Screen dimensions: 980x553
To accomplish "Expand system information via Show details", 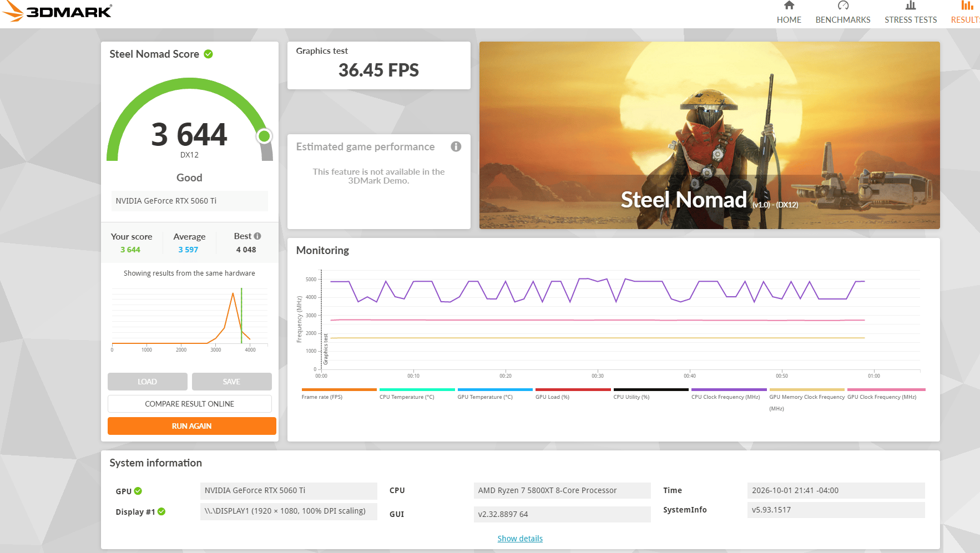I will [x=520, y=539].
